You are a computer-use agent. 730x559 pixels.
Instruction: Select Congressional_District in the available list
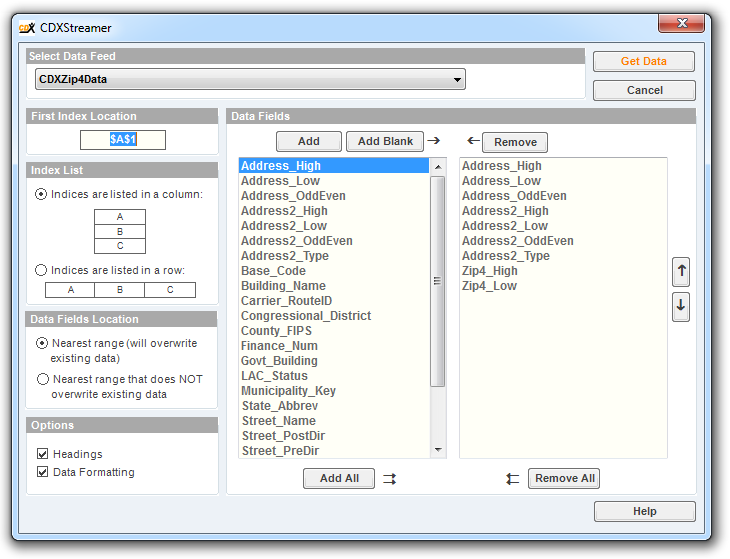333,316
